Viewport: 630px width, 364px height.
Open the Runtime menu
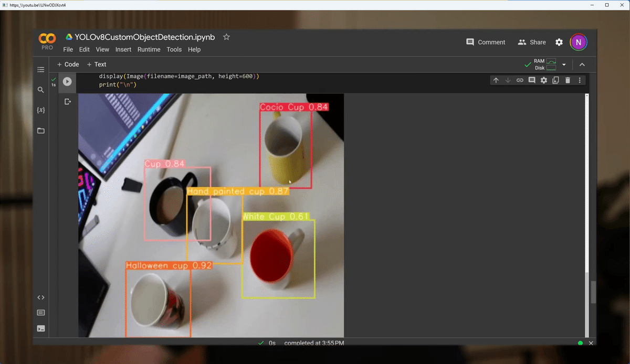tap(149, 49)
